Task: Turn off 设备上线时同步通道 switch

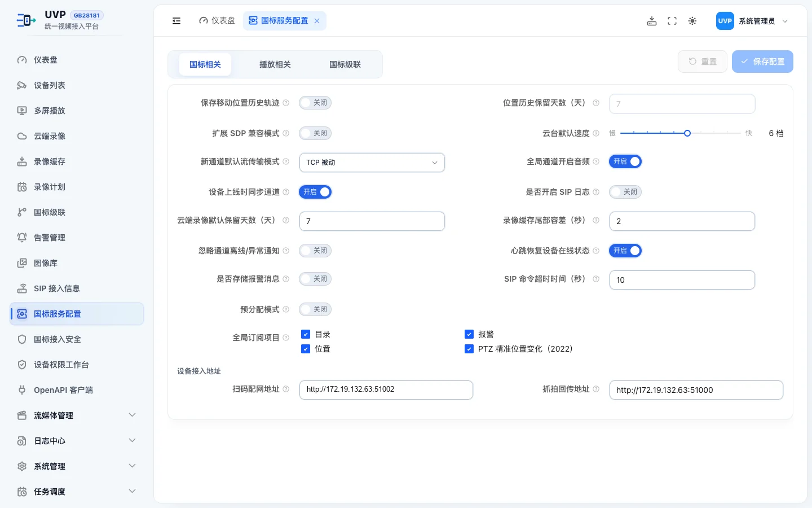Action: click(x=315, y=192)
